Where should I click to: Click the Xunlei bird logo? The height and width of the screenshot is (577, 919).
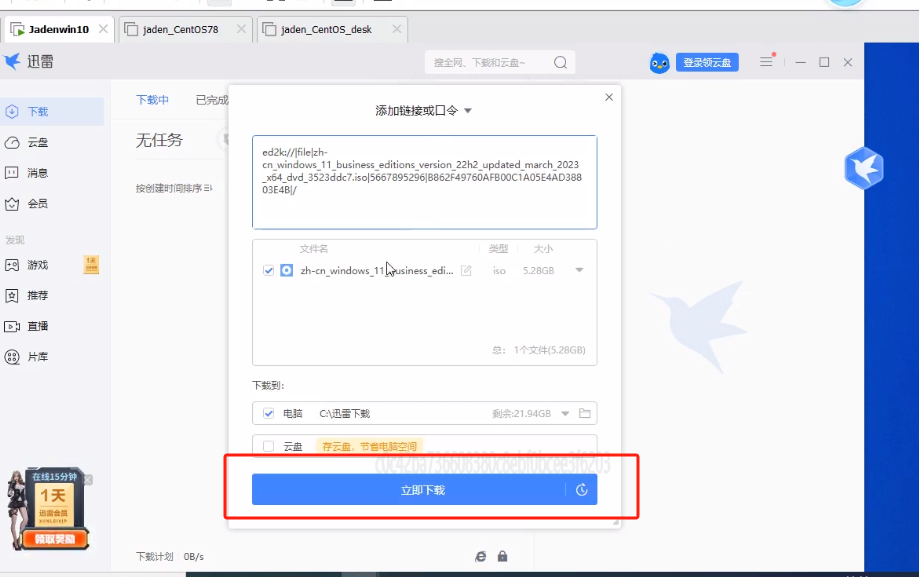point(12,61)
